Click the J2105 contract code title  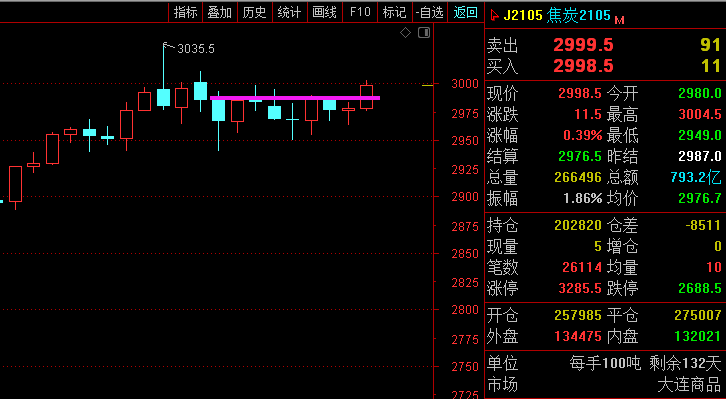pos(523,15)
